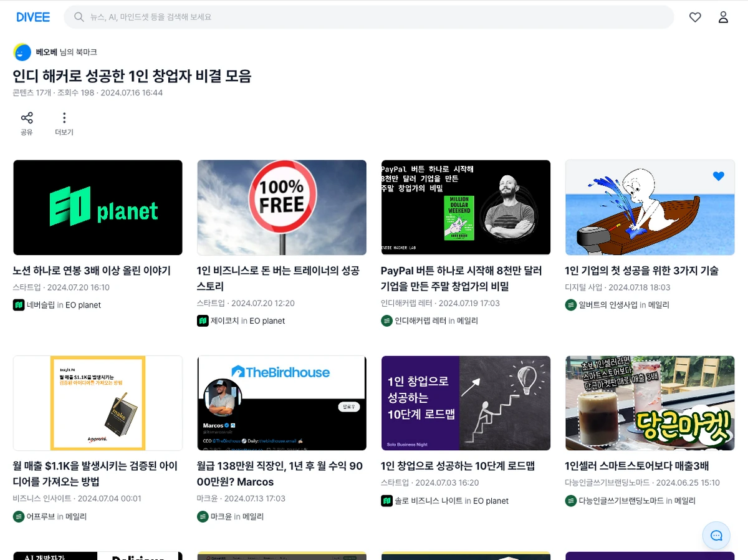Screen dimensions: 748x560
Task: Click the 알버트의 인생사업 author name
Action: [x=608, y=305]
